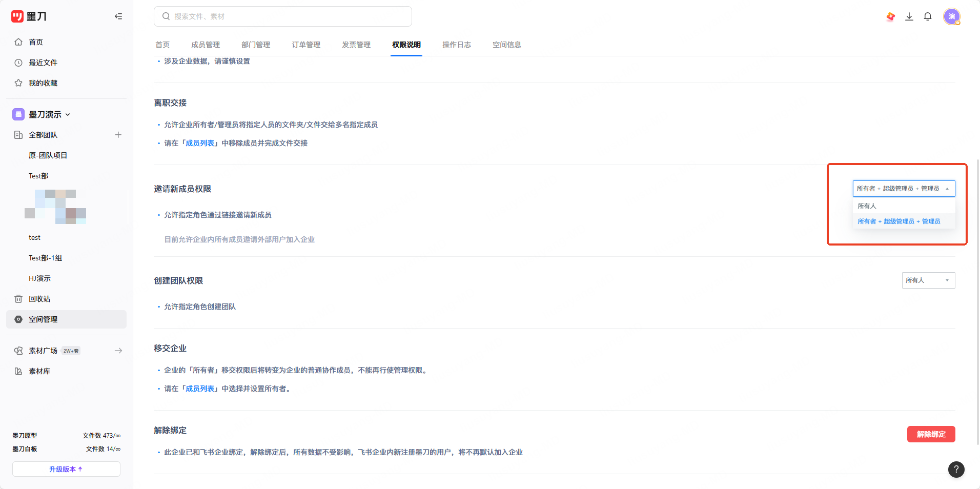The image size is (980, 489).
Task: Open user avatar menu
Action: [x=952, y=16]
